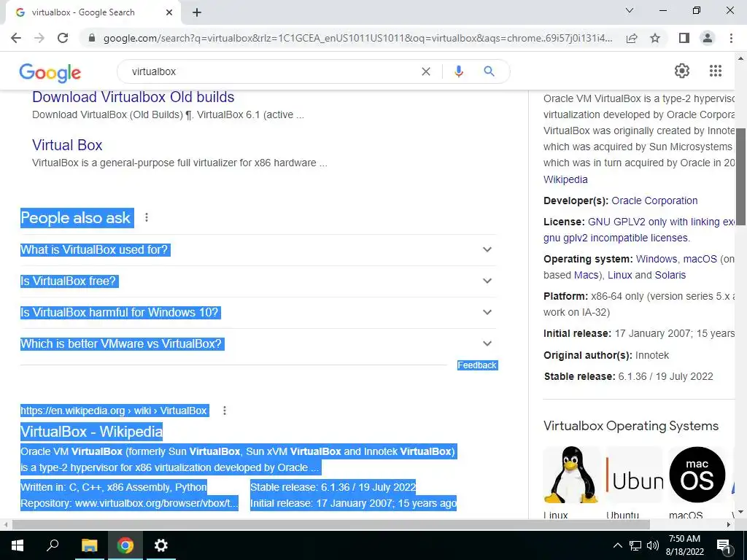Open taskbar search magnifier

53,545
